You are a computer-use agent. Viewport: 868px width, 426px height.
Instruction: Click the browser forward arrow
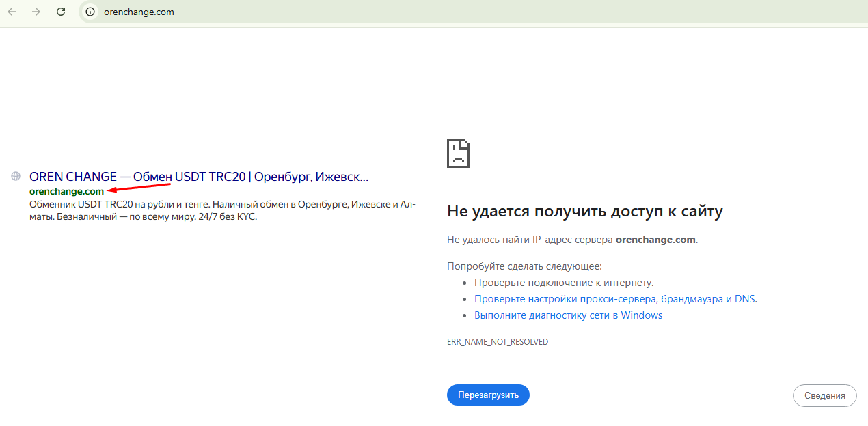pos(36,12)
